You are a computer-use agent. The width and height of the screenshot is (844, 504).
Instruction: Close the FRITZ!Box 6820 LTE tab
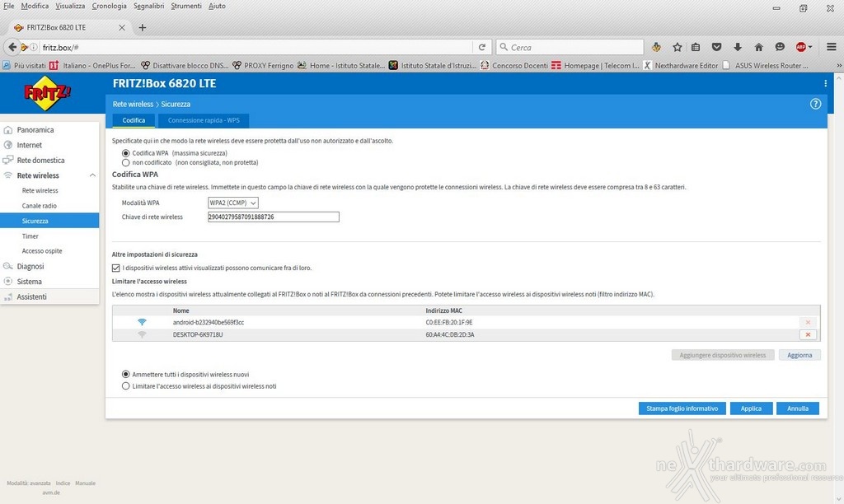(x=122, y=27)
